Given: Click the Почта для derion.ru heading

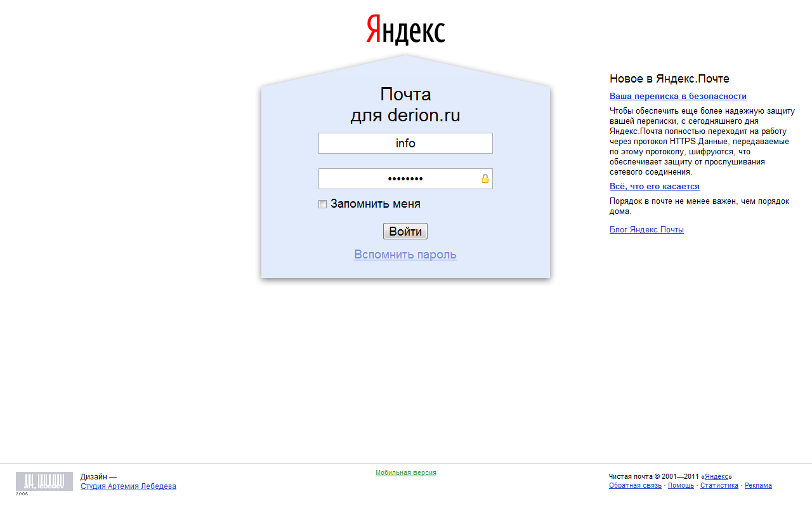Looking at the screenshot, I should [x=405, y=105].
